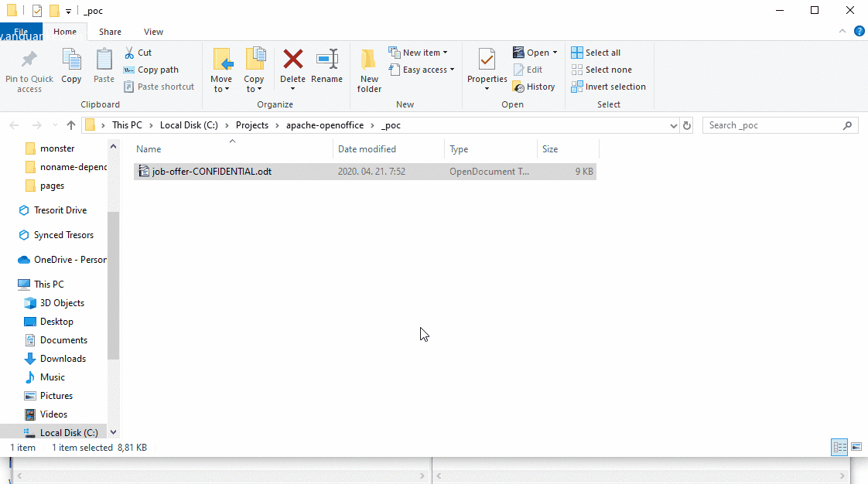Switch to the View ribbon tab
The width and height of the screenshot is (868, 484).
(x=153, y=32)
